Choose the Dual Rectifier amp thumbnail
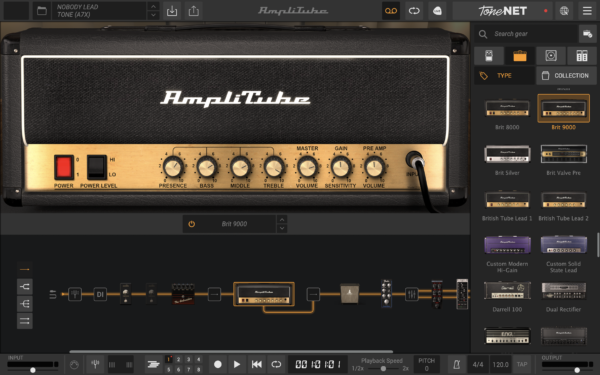600x375 pixels. [x=563, y=291]
